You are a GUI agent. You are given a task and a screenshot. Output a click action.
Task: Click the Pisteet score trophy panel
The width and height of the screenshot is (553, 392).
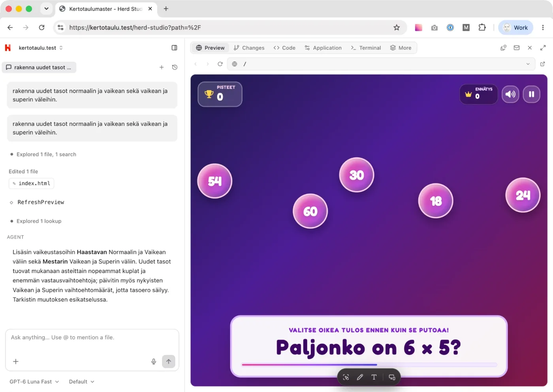tap(220, 94)
